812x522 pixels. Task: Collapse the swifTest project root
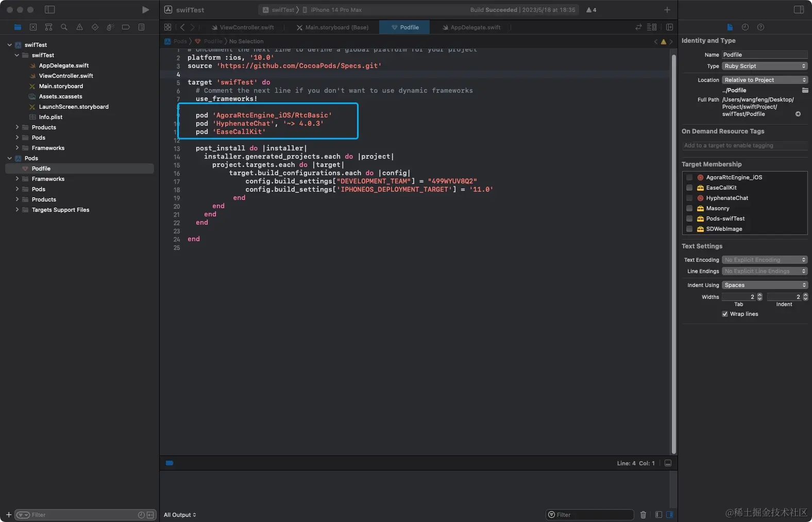pos(10,45)
